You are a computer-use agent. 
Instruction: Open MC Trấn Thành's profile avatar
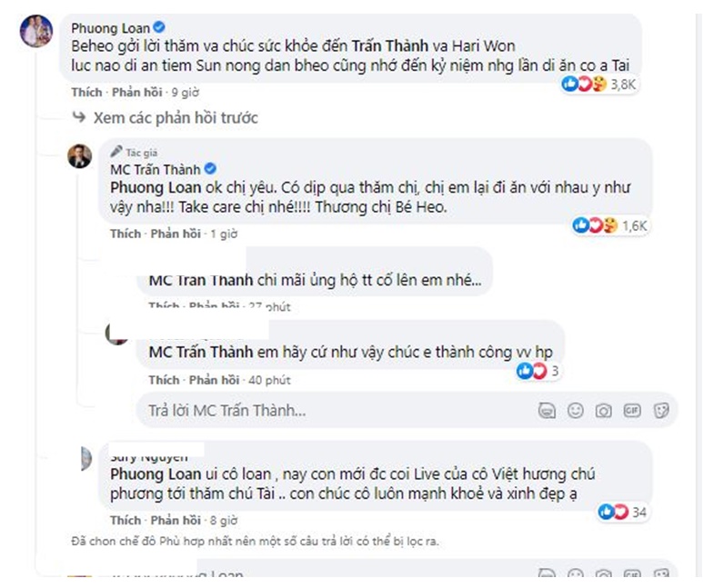coord(79,155)
